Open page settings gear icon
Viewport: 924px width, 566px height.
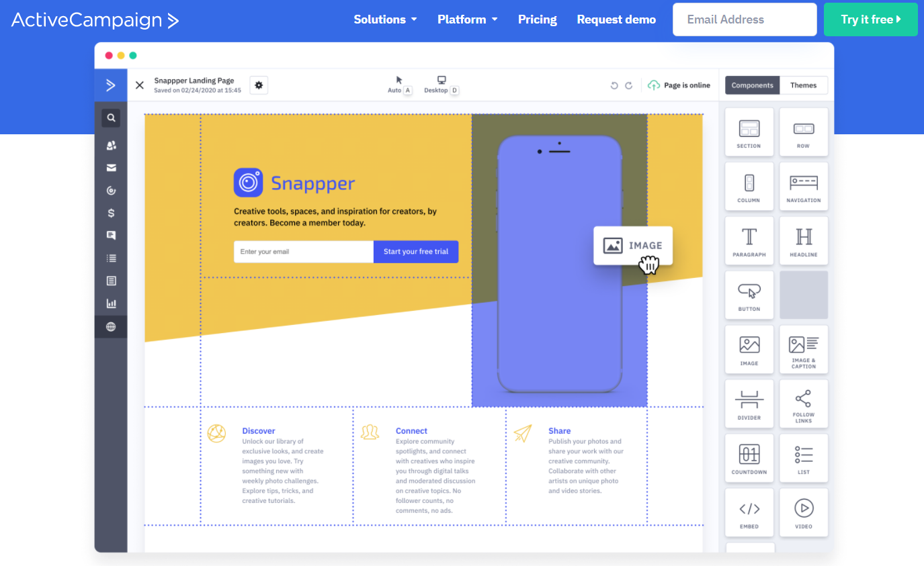pos(259,85)
